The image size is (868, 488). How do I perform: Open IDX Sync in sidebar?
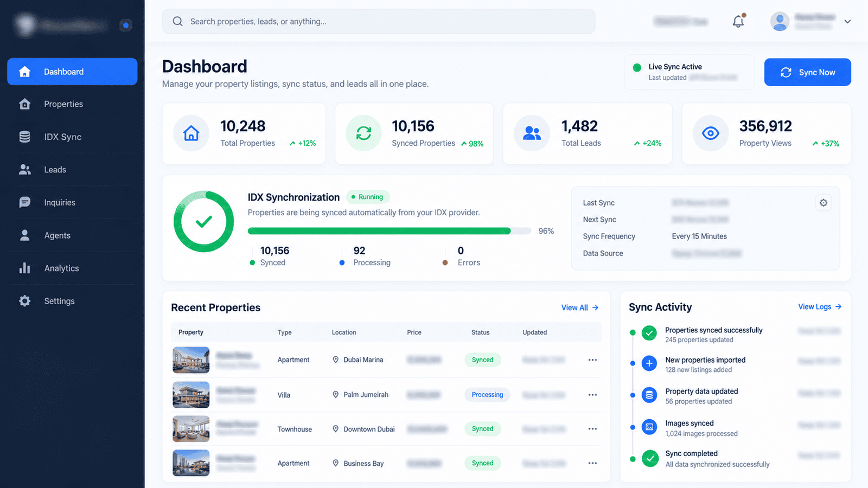[x=72, y=137]
